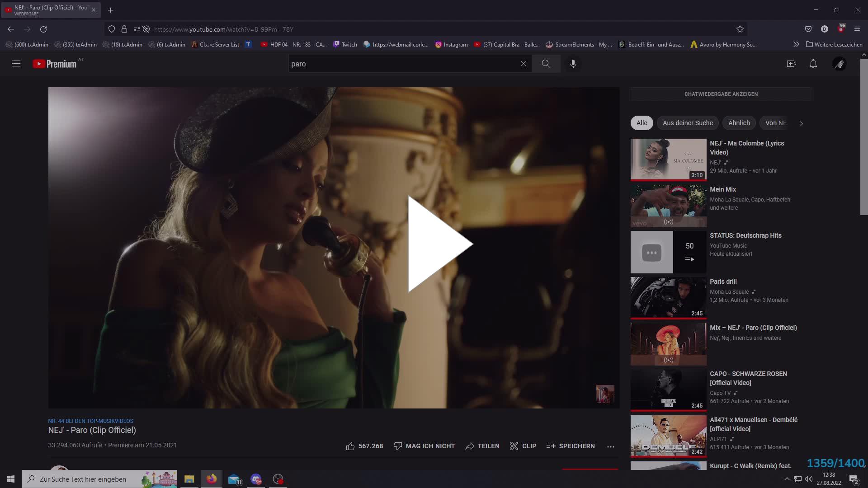Open YouTube's navigation with the hamburger icon
Image resolution: width=868 pixels, height=488 pixels.
coord(16,64)
